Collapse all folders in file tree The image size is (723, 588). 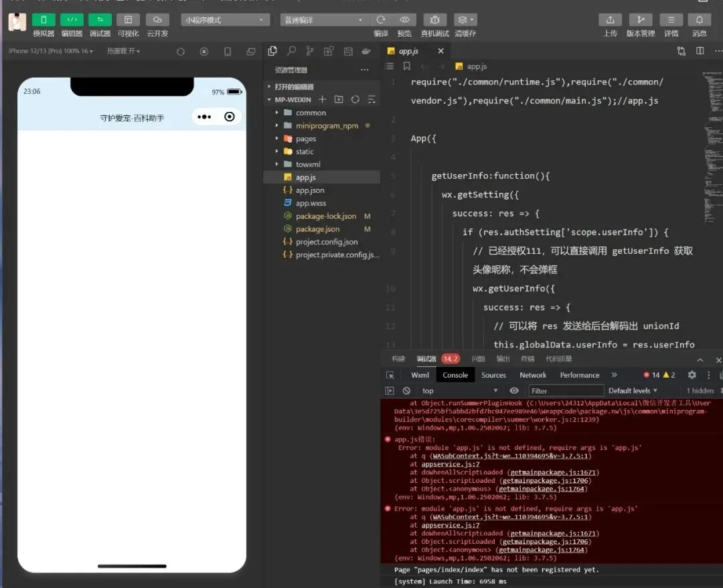tap(372, 99)
